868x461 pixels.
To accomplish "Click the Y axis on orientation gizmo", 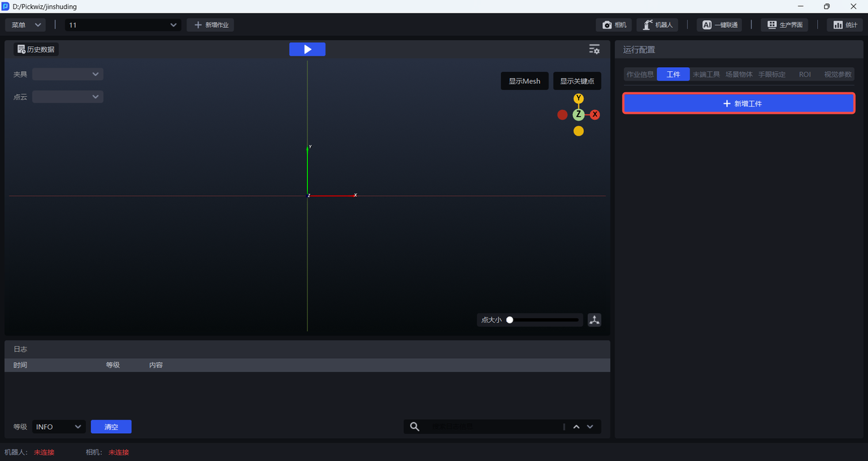I will (x=578, y=98).
